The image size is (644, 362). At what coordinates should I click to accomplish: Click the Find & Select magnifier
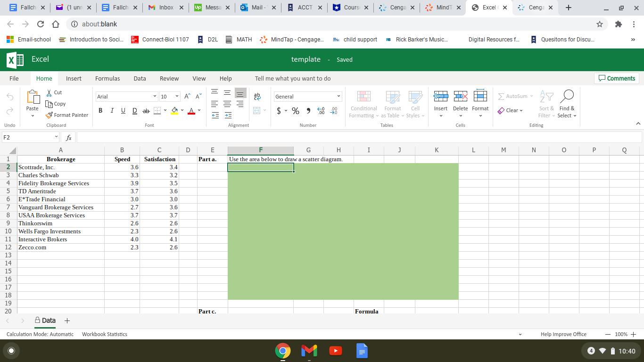pos(568,96)
